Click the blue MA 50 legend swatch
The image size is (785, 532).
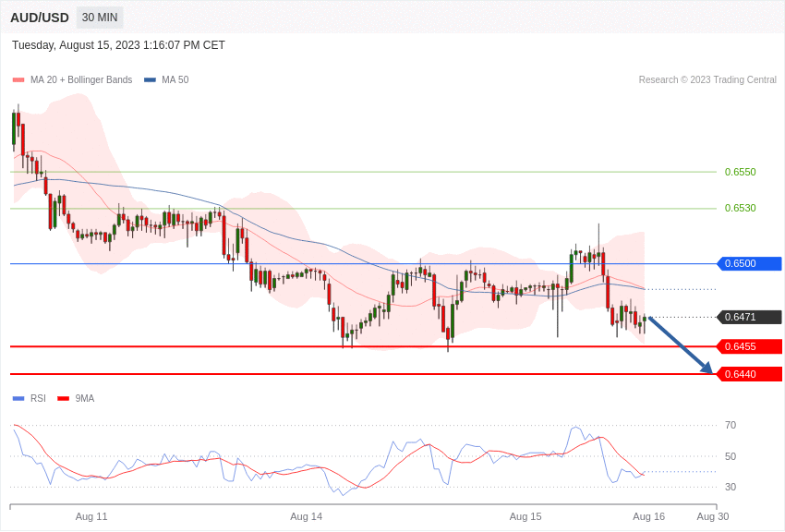(150, 79)
